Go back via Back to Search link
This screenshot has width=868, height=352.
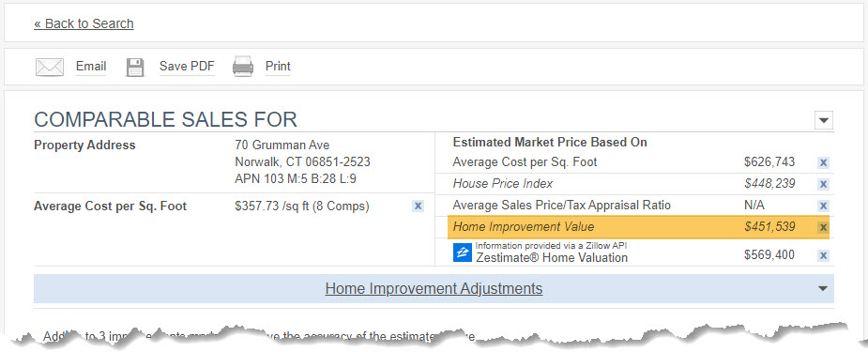click(84, 23)
